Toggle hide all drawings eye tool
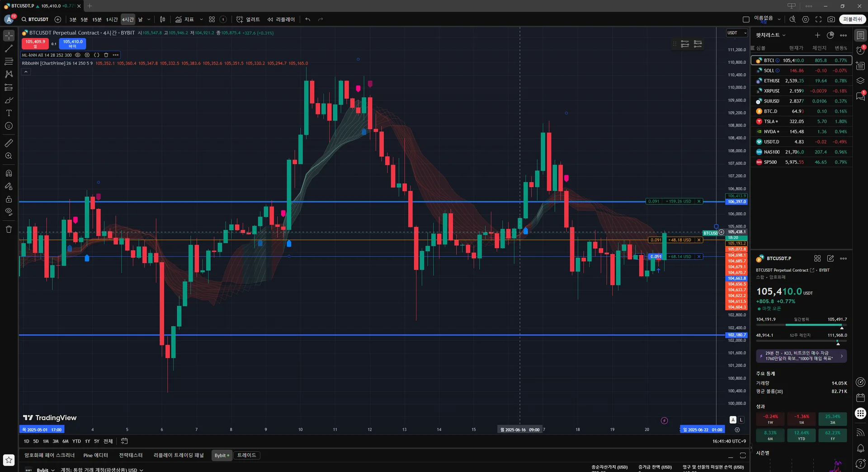The width and height of the screenshot is (868, 472). tap(9, 212)
